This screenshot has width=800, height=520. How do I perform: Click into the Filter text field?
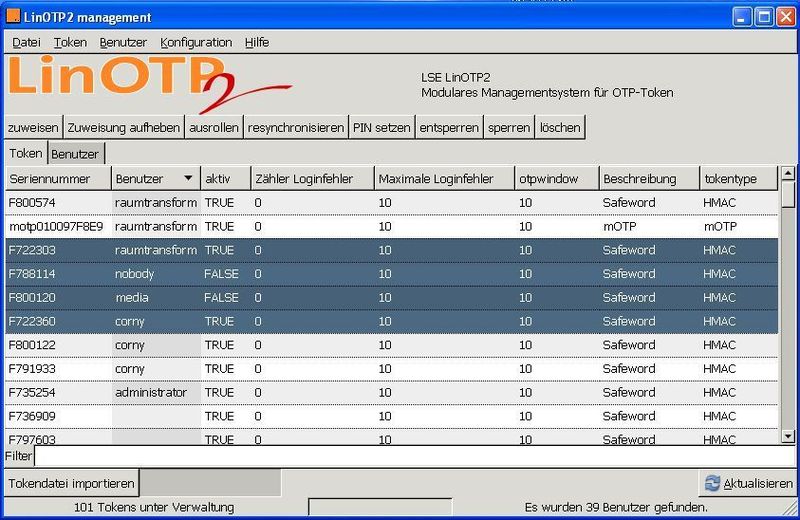414,456
